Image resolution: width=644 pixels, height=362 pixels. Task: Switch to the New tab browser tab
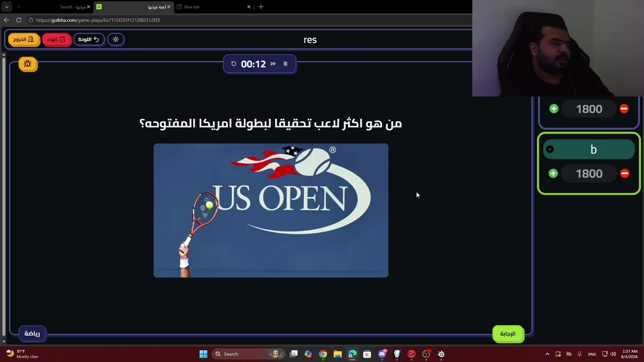(x=213, y=7)
